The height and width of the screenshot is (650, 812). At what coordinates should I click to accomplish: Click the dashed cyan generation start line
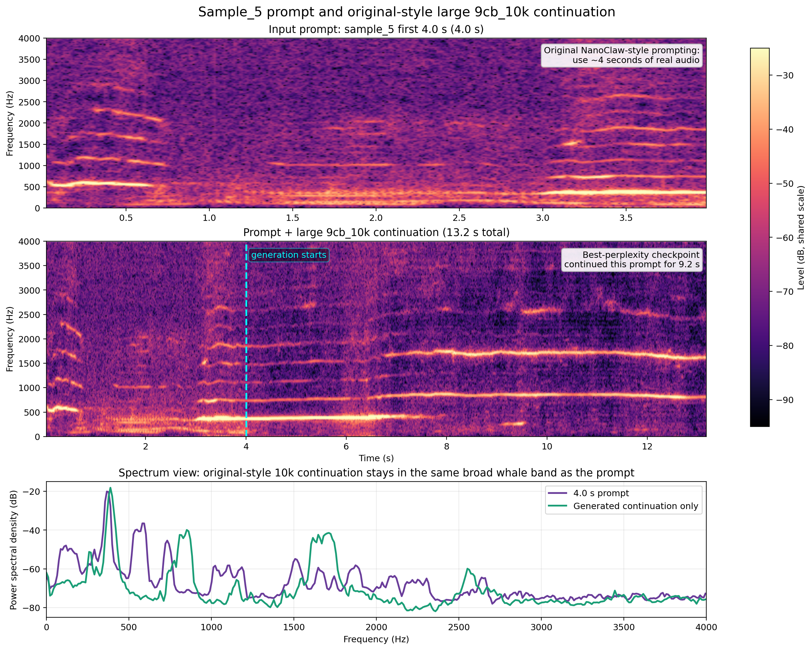(x=246, y=339)
